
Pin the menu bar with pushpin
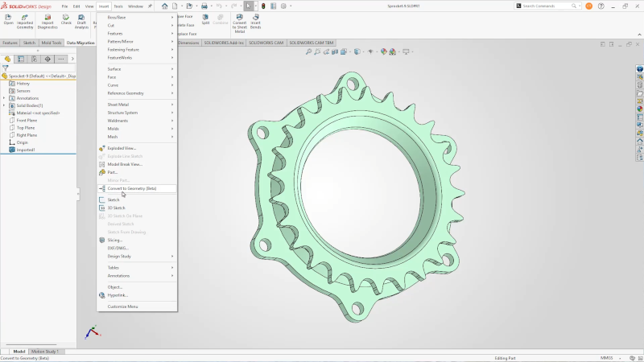tap(150, 6)
